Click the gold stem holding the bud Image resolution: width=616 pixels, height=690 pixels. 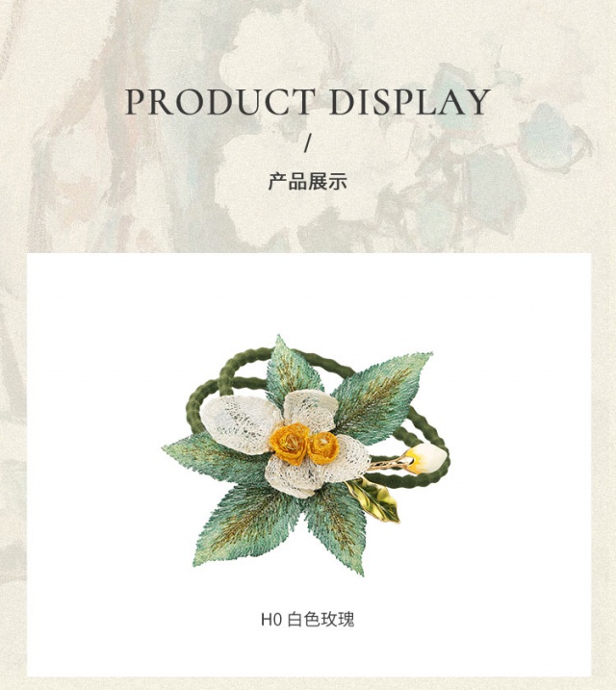(x=390, y=463)
